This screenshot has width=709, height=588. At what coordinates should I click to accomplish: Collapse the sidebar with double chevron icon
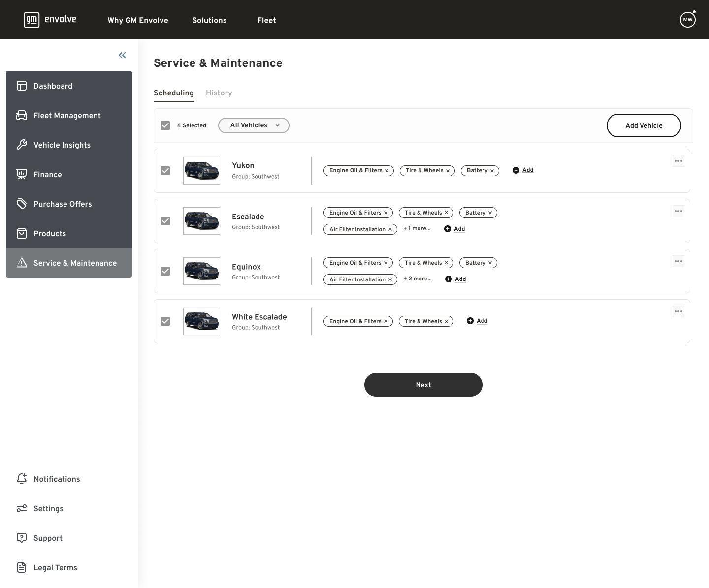122,55
